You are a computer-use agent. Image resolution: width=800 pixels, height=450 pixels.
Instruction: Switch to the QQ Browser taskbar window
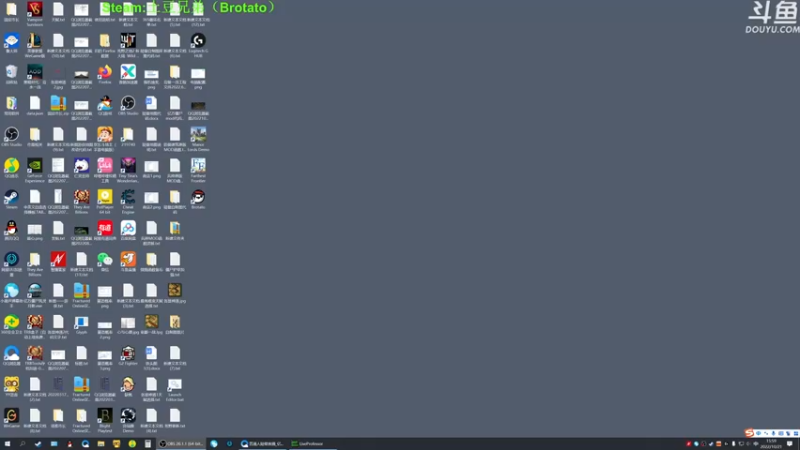(262, 444)
